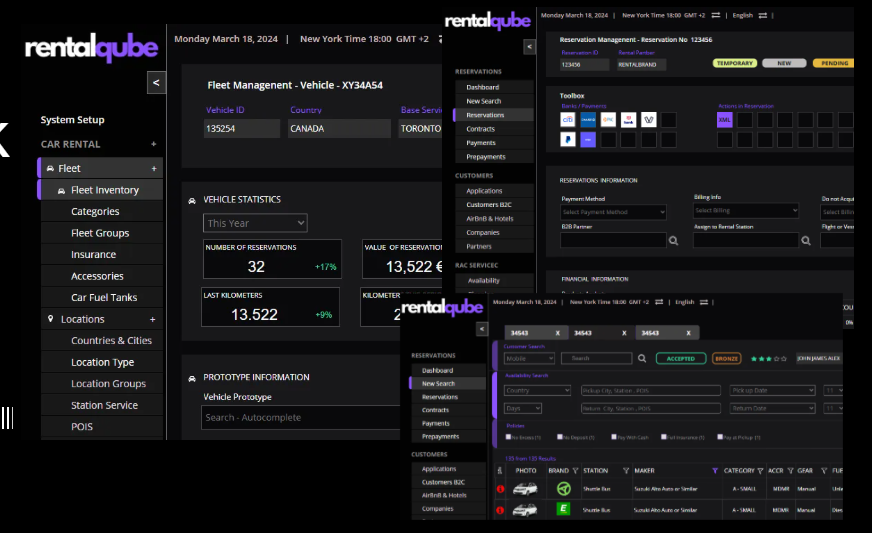
Task: Filter the STATION column
Action: click(626, 471)
